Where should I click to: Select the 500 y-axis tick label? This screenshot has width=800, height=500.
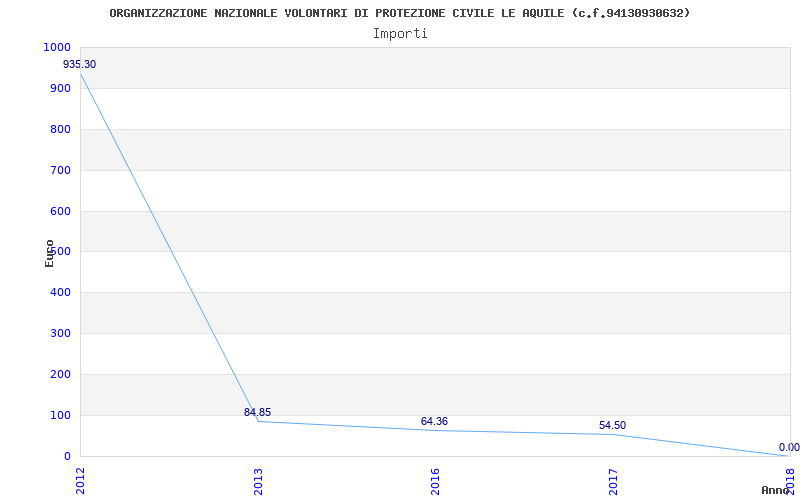[61, 252]
